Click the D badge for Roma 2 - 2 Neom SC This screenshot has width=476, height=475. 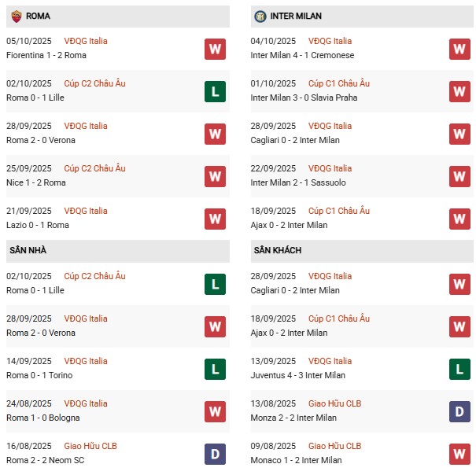(x=215, y=454)
